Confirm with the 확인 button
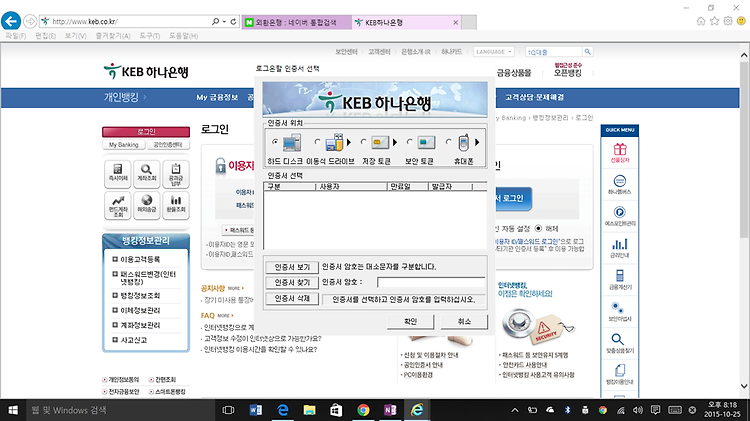The height and width of the screenshot is (421, 750). (x=410, y=321)
